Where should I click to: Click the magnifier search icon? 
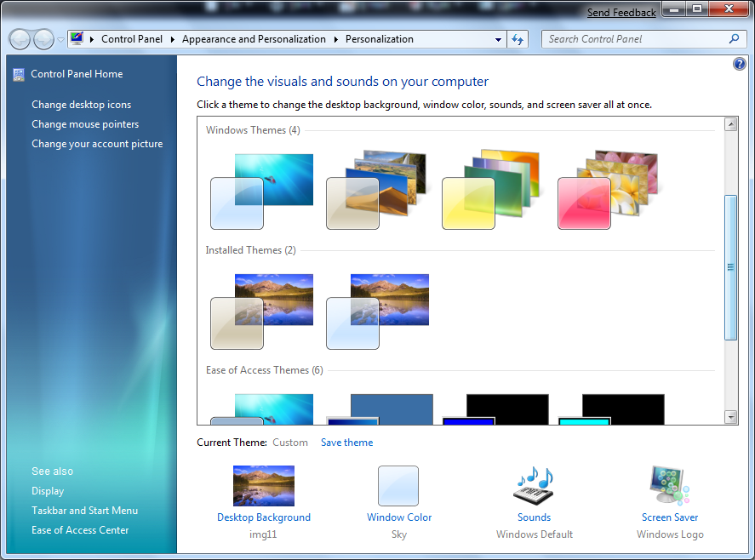click(x=734, y=39)
